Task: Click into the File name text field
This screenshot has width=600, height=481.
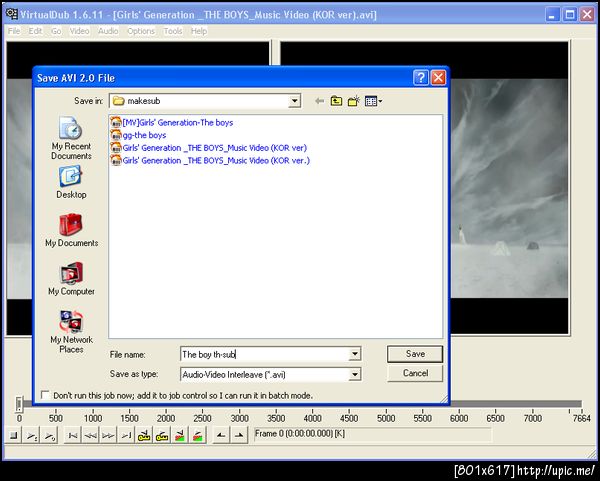Action: 264,354
